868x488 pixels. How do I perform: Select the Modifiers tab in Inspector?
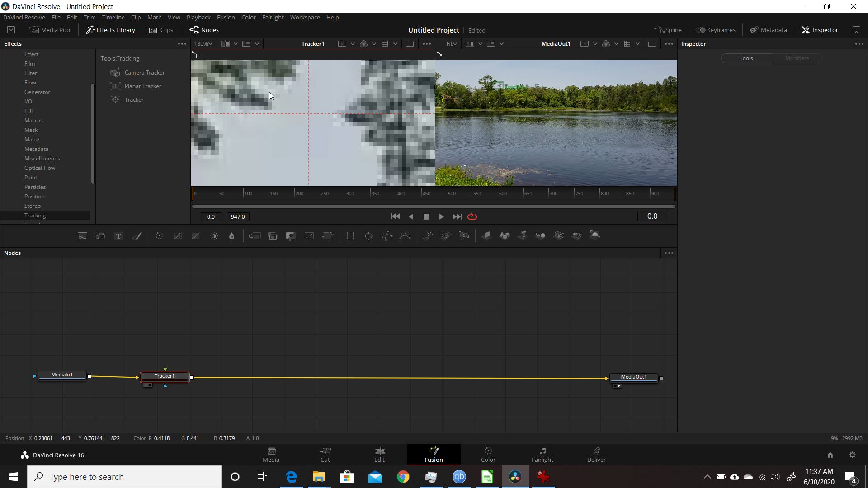pos(797,58)
